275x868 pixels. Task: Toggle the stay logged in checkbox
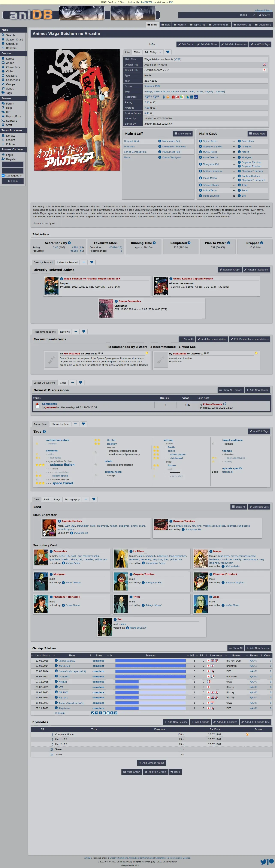3,176
